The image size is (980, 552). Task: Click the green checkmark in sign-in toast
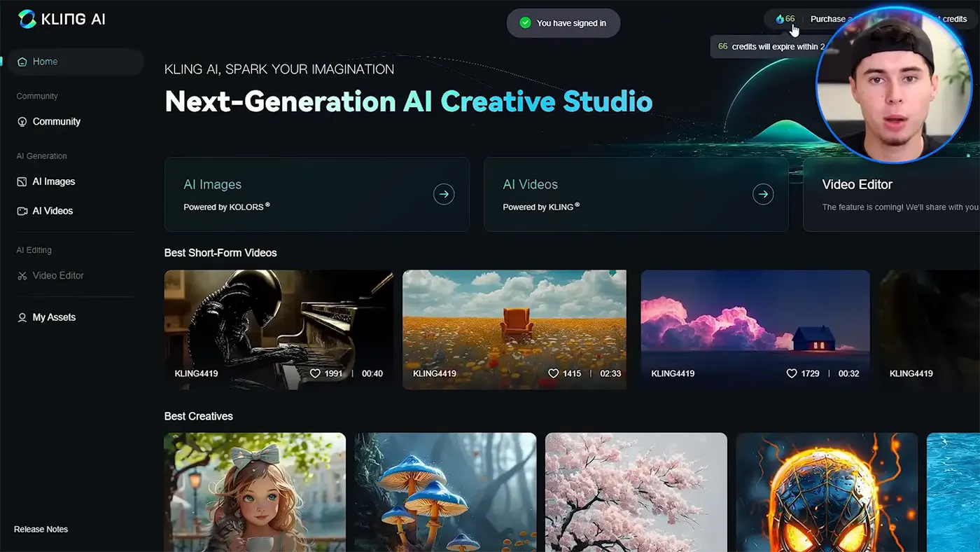click(526, 23)
